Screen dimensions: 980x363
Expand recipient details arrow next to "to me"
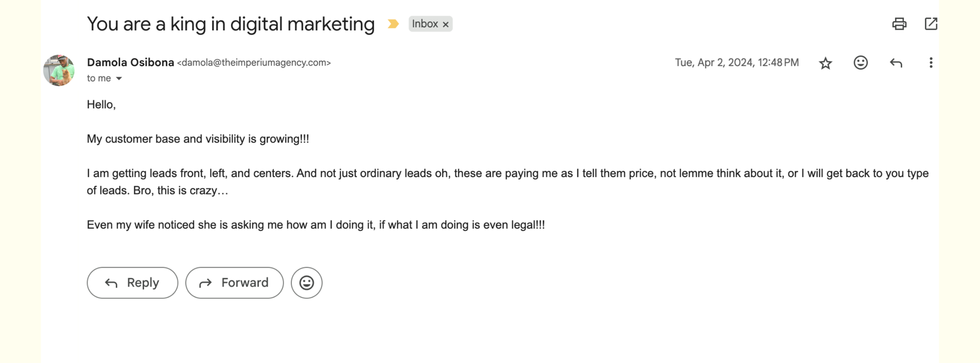click(119, 79)
